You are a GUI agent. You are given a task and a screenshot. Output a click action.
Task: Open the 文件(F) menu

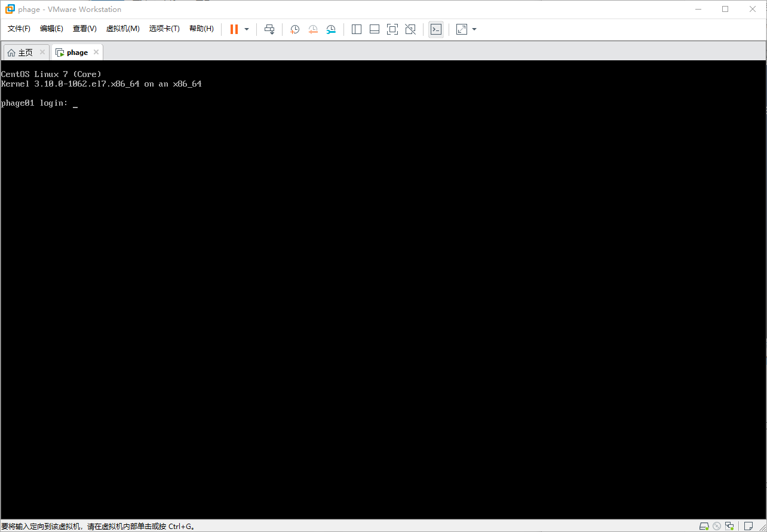(19, 29)
